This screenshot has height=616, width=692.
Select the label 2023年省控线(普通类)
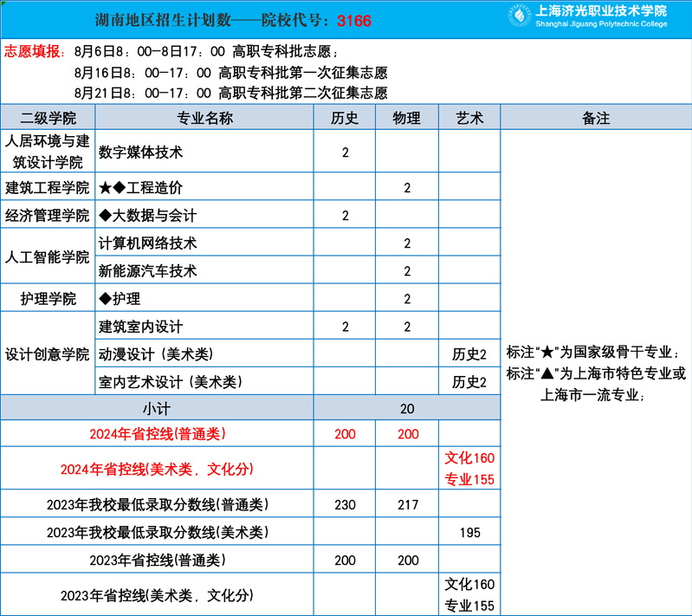click(158, 560)
